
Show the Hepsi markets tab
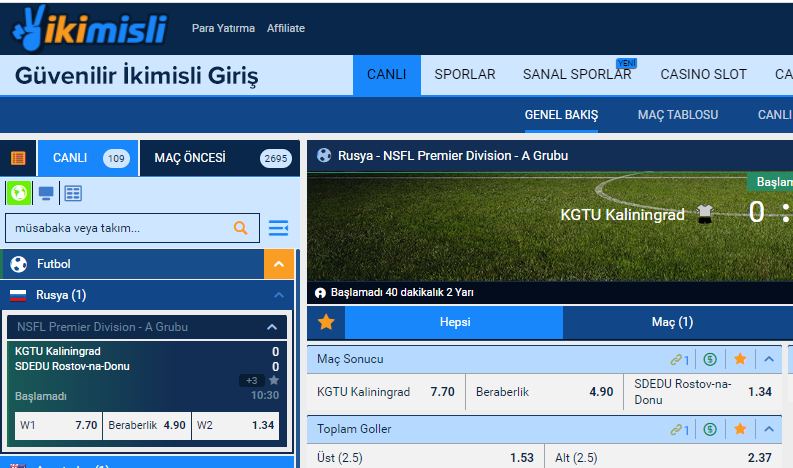[454, 322]
